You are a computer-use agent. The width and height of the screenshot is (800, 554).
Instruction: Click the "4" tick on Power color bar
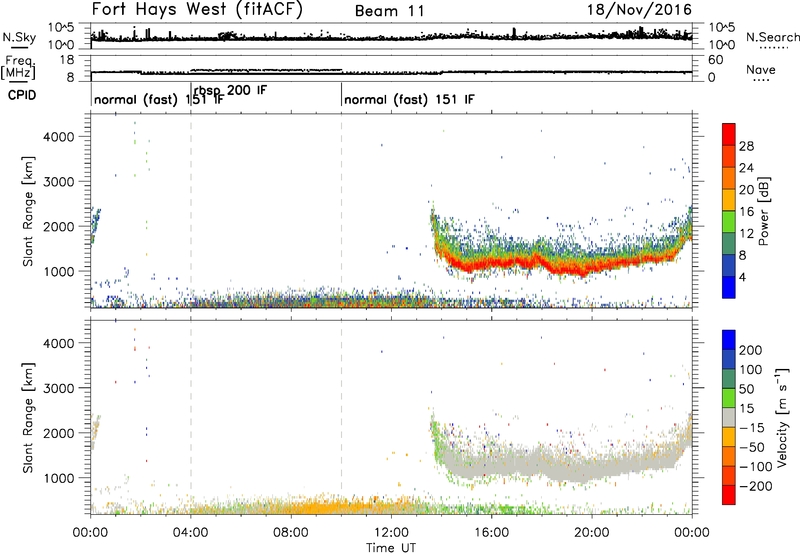pyautogui.click(x=743, y=277)
